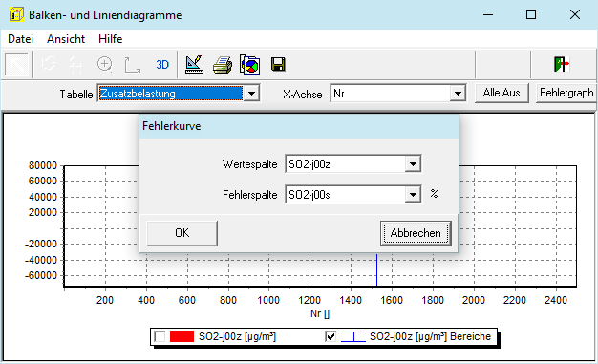Click the printer icon in toolbar

tap(223, 65)
